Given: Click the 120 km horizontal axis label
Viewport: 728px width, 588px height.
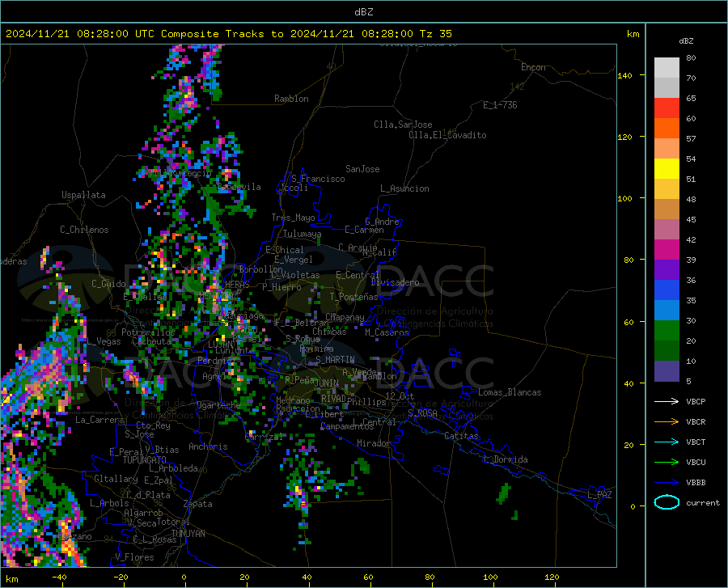Looking at the screenshot, I should (x=552, y=577).
